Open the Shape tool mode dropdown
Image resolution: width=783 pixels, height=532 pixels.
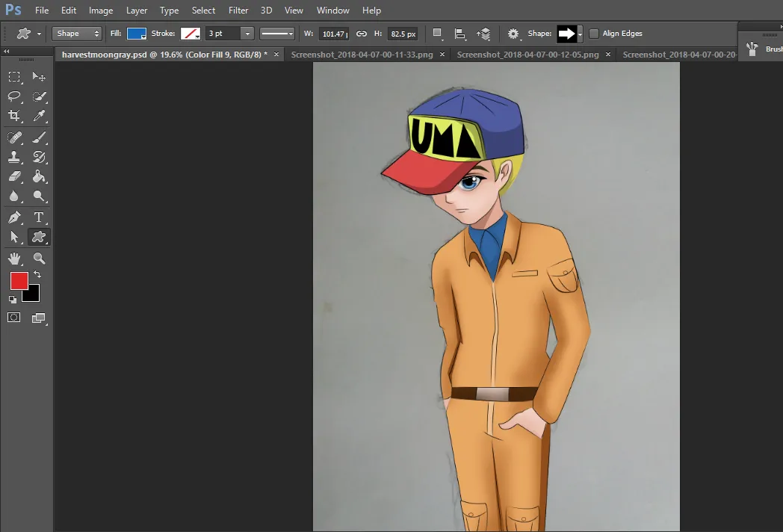(77, 34)
